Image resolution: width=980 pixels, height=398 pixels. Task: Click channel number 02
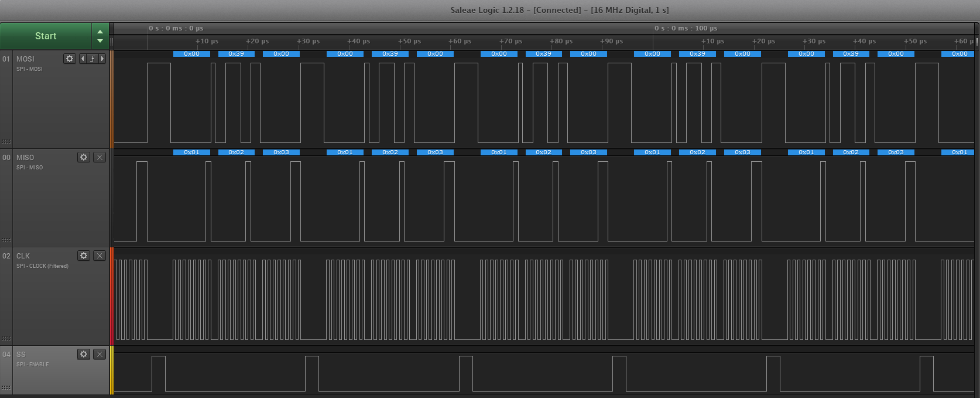[6, 256]
